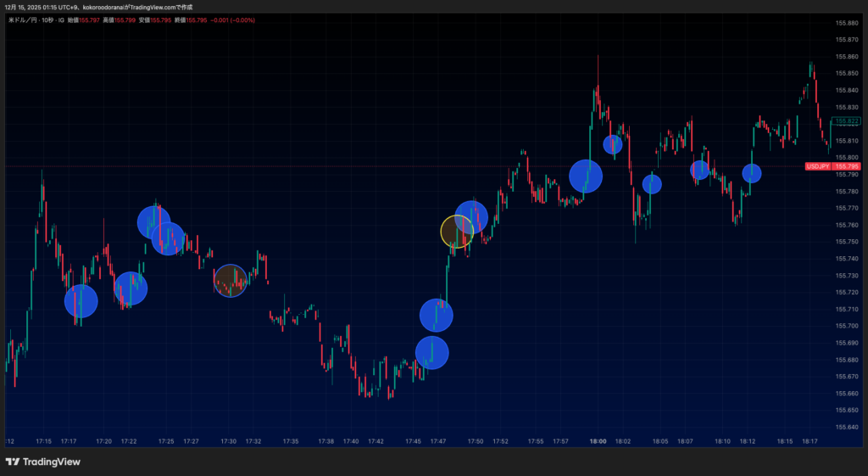This screenshot has width=868, height=476.
Task: Click the small blue circle just after 18:00
Action: click(x=612, y=144)
